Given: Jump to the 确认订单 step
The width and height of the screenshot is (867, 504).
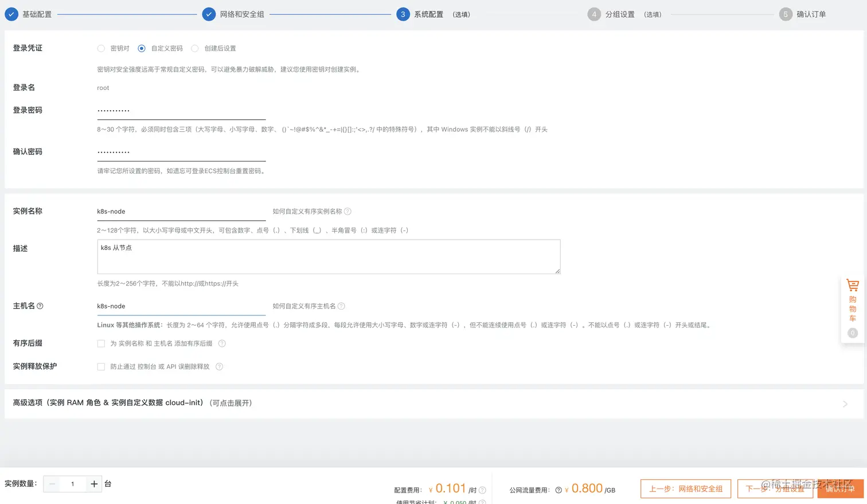Looking at the screenshot, I should tap(803, 14).
